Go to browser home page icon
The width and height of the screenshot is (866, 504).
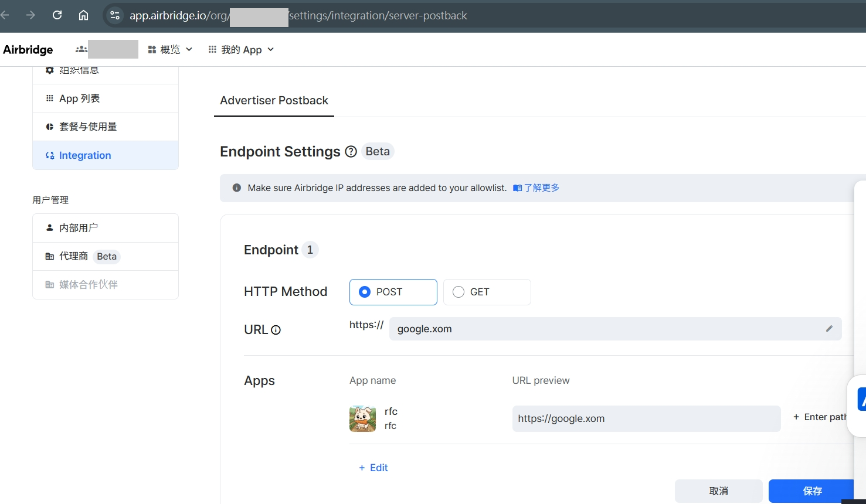[84, 15]
